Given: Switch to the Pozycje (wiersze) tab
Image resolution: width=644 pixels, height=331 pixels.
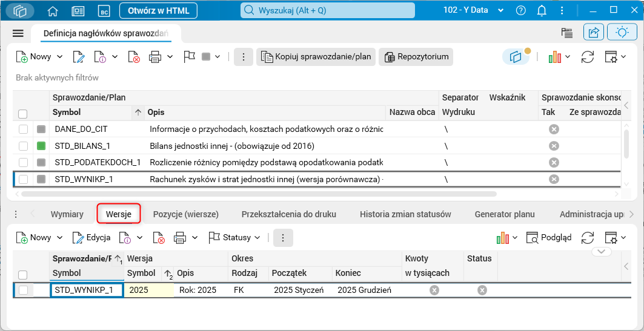Looking at the screenshot, I should pyautogui.click(x=185, y=214).
